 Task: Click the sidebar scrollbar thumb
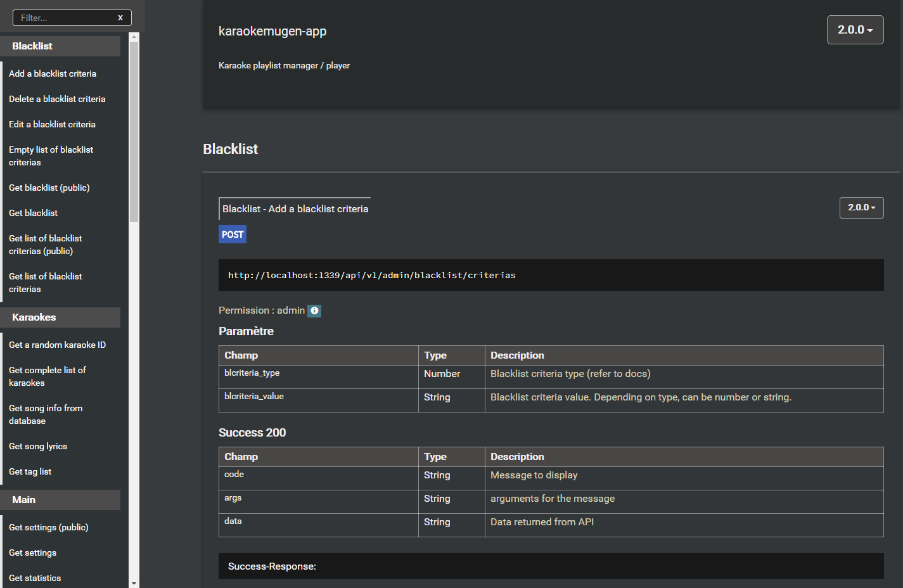point(134,132)
